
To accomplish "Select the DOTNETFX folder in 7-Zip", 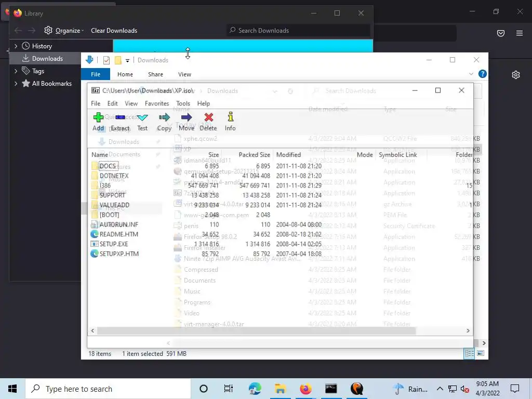I will point(114,176).
